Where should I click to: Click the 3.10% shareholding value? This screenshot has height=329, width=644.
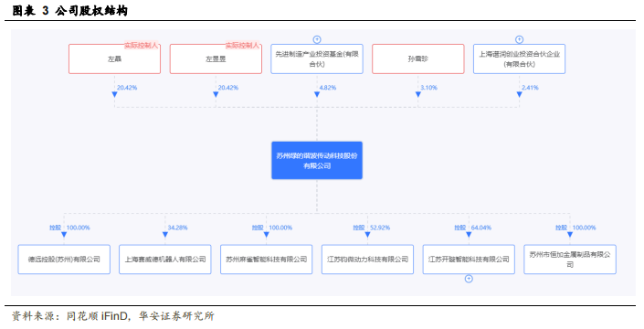click(x=428, y=88)
